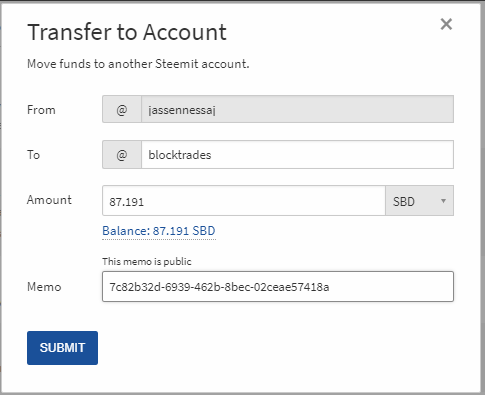
Task: Click the @ symbol beside To field
Action: pyautogui.click(x=122, y=155)
